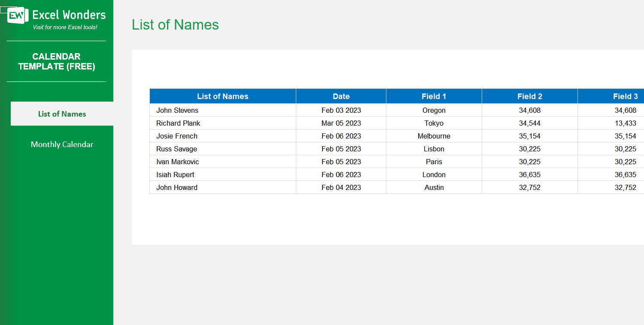Click the Field 2 column header
The width and height of the screenshot is (644, 325).
click(x=529, y=96)
